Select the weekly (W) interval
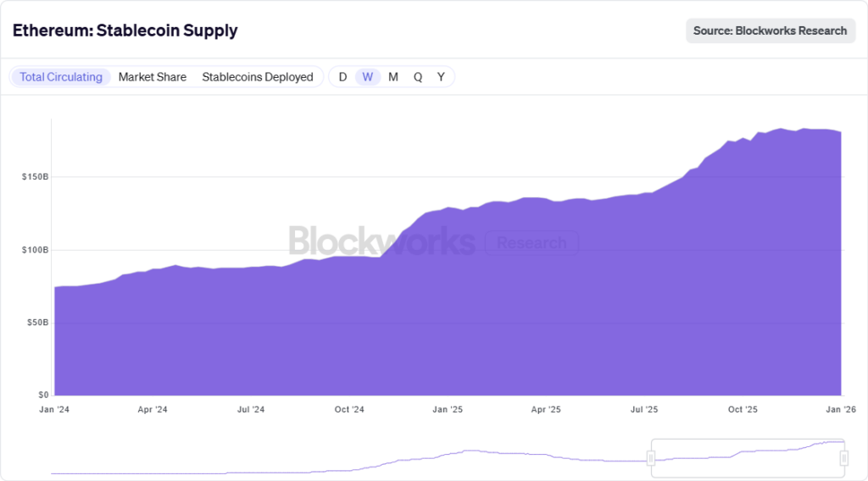 pyautogui.click(x=368, y=77)
